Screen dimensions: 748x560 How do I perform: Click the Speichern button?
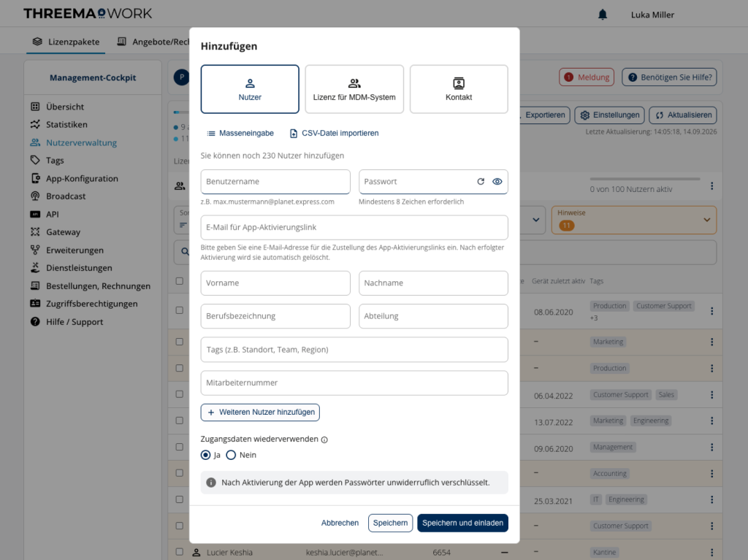pos(390,523)
